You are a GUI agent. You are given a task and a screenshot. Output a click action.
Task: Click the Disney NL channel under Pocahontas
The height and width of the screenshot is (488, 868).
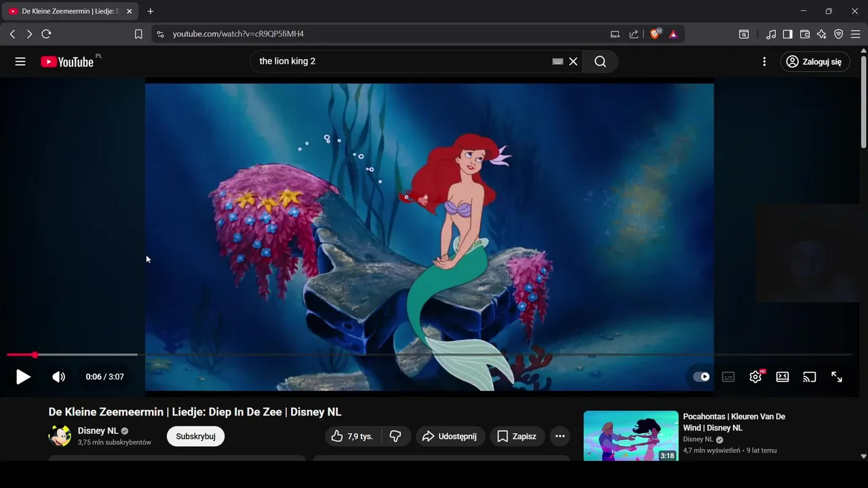pyautogui.click(x=698, y=439)
